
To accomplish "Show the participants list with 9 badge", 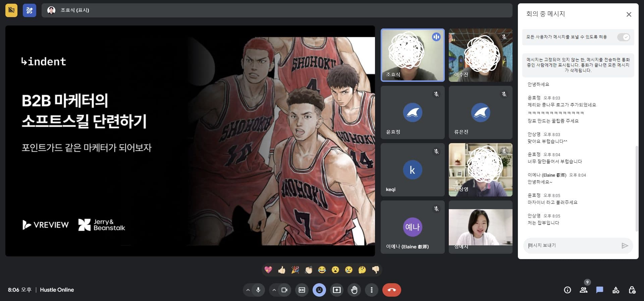I will pyautogui.click(x=584, y=290).
